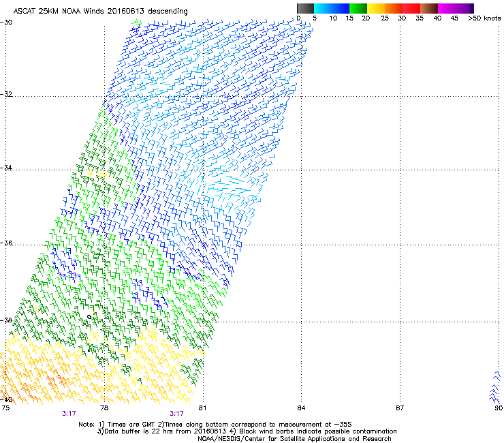Image resolution: width=504 pixels, height=443 pixels.
Task: Click the longitude label '78'
Action: 104,408
